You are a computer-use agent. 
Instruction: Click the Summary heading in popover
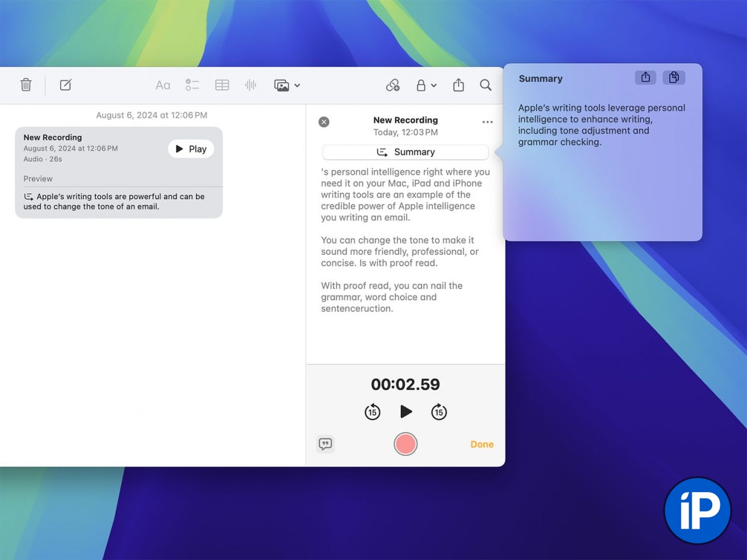tap(541, 79)
